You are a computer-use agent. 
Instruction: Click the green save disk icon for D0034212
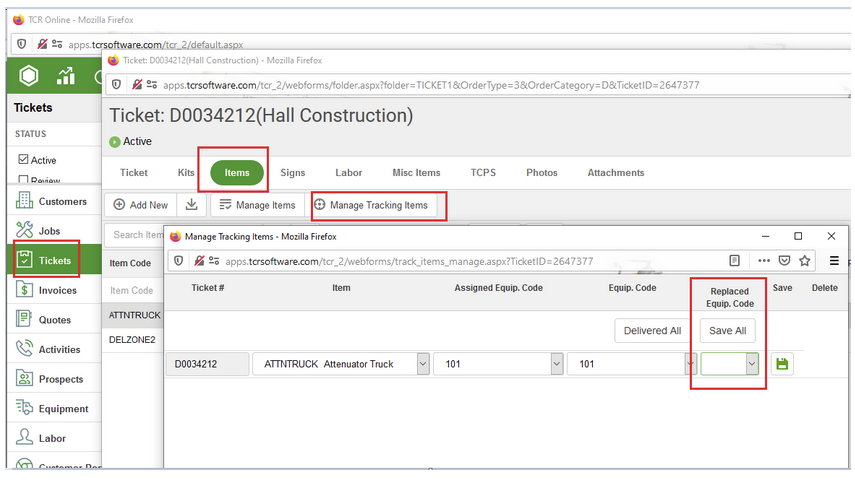782,364
